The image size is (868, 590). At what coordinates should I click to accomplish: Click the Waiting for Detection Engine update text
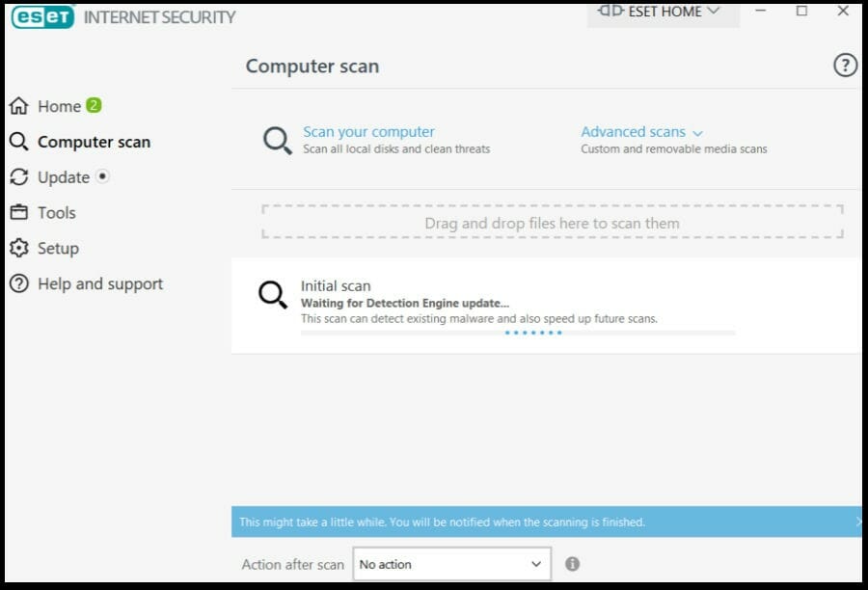[x=405, y=303]
